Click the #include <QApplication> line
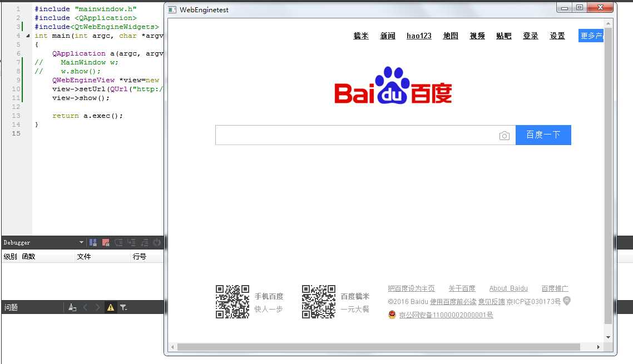633x364 pixels. (86, 18)
